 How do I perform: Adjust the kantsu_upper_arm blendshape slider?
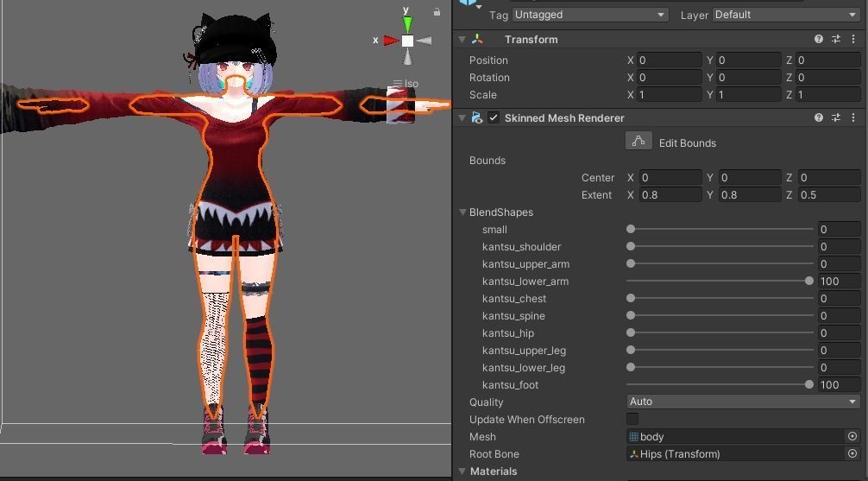coord(720,263)
